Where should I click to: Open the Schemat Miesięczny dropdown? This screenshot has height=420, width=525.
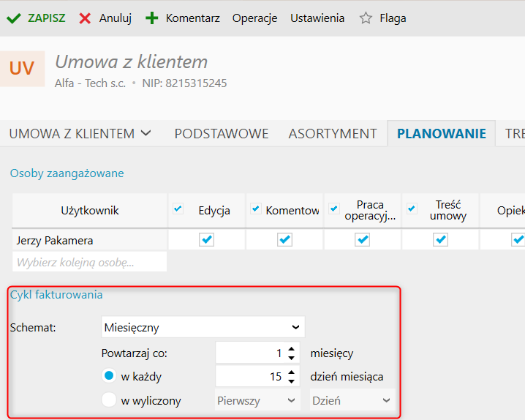[x=203, y=327]
